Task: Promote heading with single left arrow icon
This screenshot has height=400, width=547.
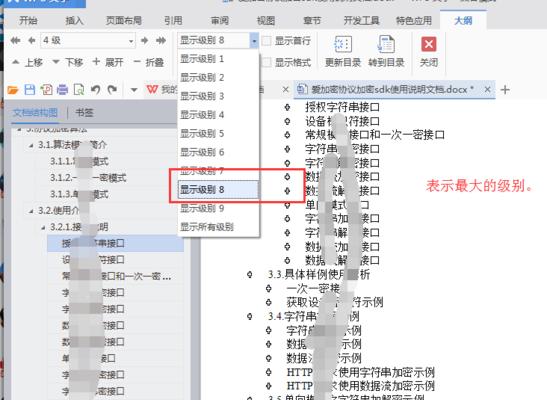Action: tap(32, 40)
